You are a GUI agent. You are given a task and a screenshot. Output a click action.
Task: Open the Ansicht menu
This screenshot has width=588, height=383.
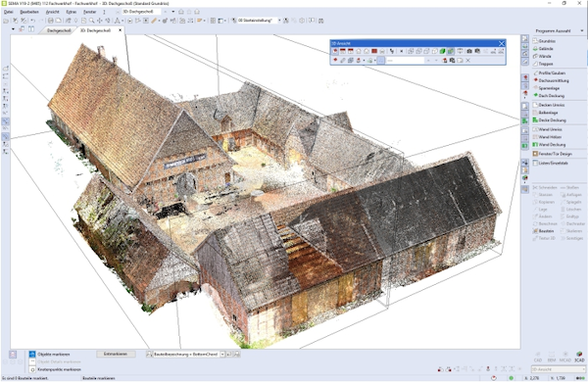53,12
